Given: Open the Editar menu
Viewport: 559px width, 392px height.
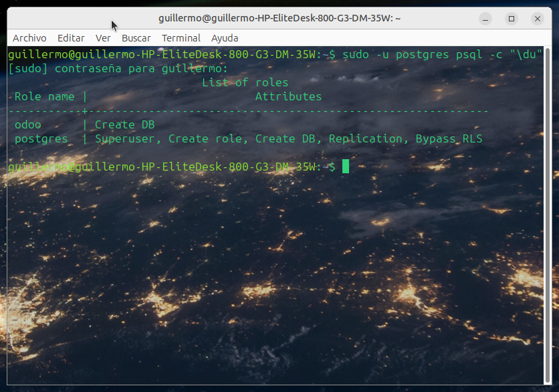Looking at the screenshot, I should (x=71, y=38).
